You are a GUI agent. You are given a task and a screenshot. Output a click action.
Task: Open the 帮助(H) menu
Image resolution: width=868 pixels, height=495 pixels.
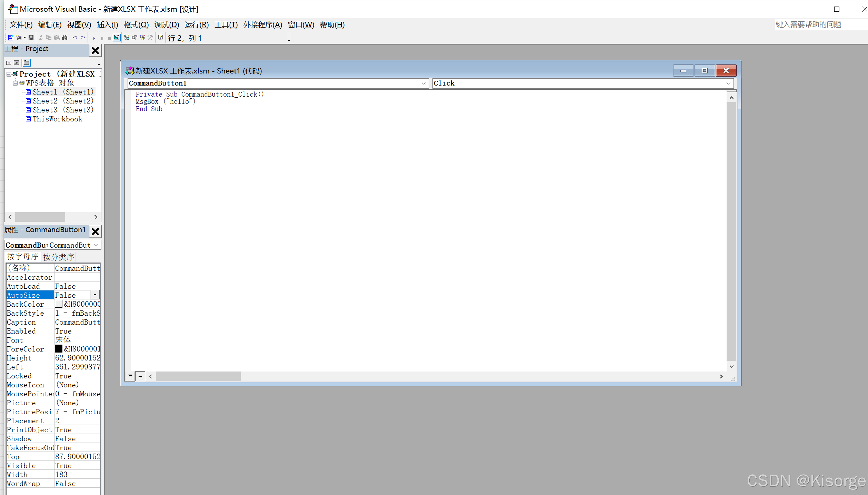pyautogui.click(x=332, y=25)
